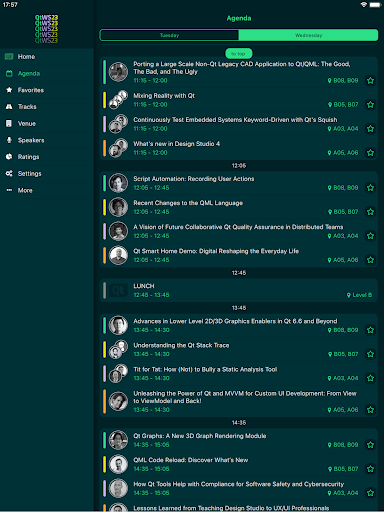Favorite the Qt Smart Home Demo talk
The image size is (384, 512).
pyautogui.click(x=370, y=260)
